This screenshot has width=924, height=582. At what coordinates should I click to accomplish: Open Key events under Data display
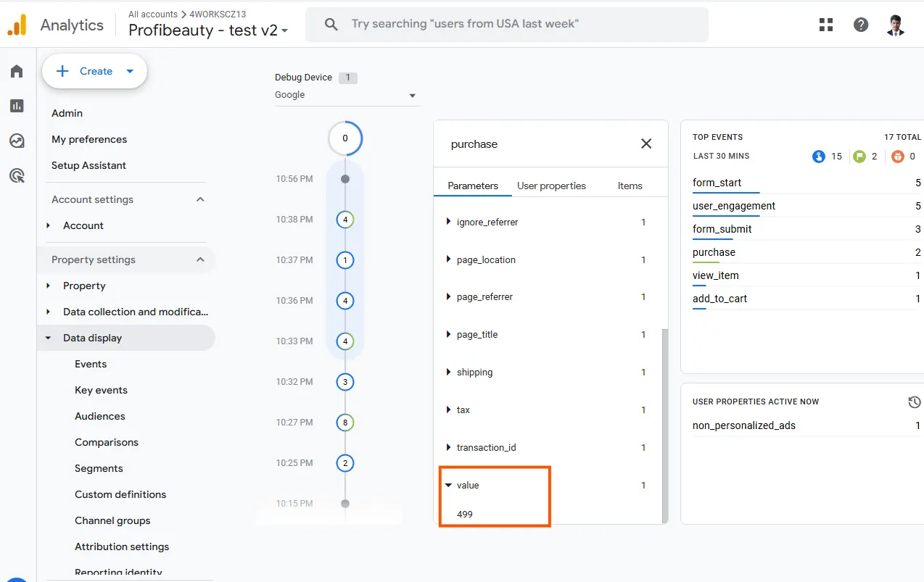point(101,390)
